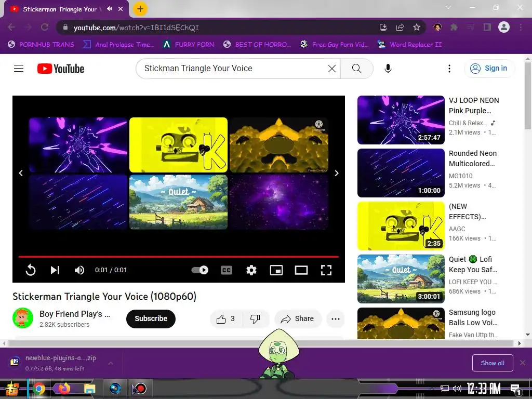Image resolution: width=532 pixels, height=399 pixels.
Task: Open Rounded Neon Multicolored thumbnail
Action: click(401, 173)
